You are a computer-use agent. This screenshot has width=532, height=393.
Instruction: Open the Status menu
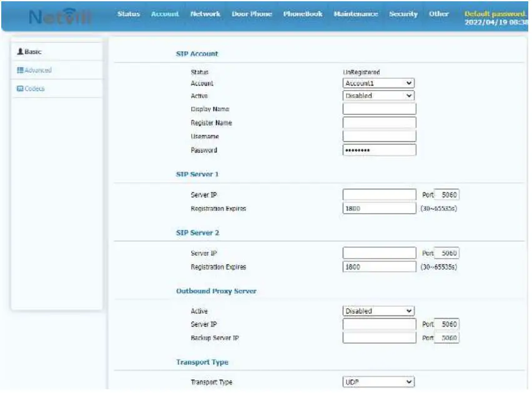129,14
